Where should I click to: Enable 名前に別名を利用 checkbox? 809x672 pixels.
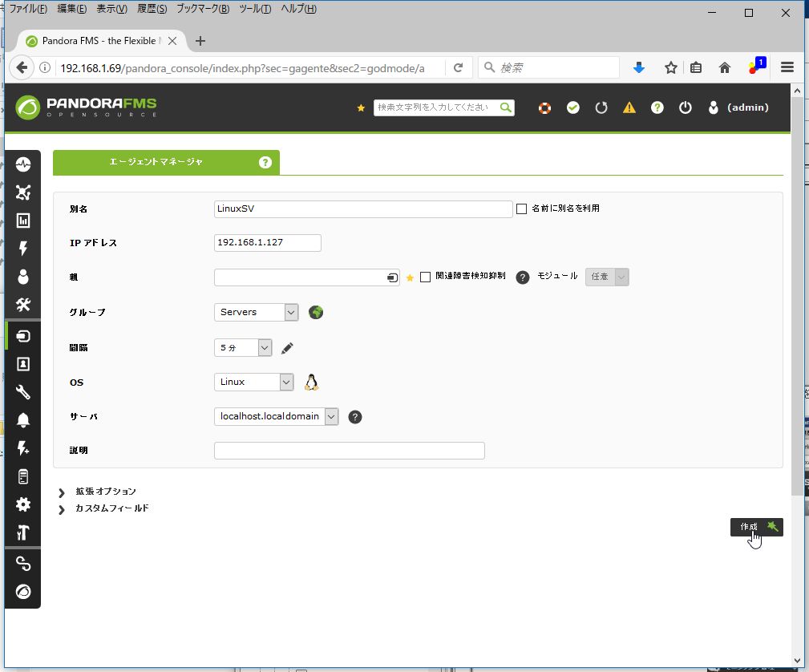point(522,209)
